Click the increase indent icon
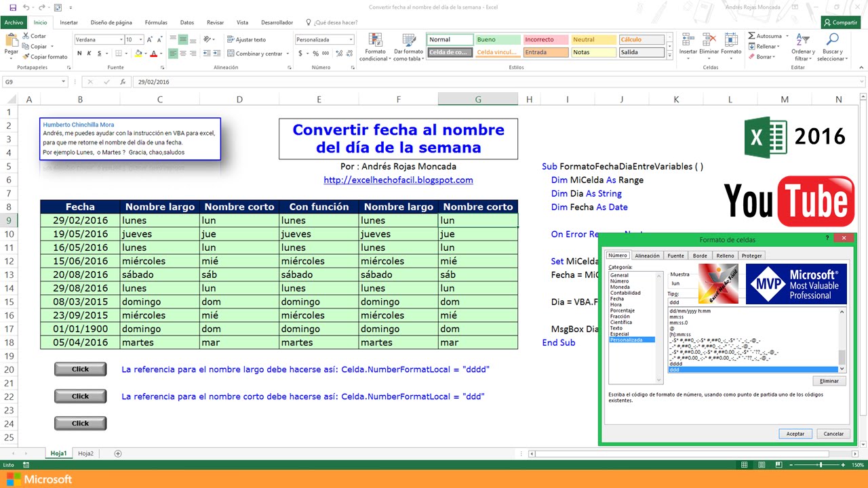 coord(218,54)
